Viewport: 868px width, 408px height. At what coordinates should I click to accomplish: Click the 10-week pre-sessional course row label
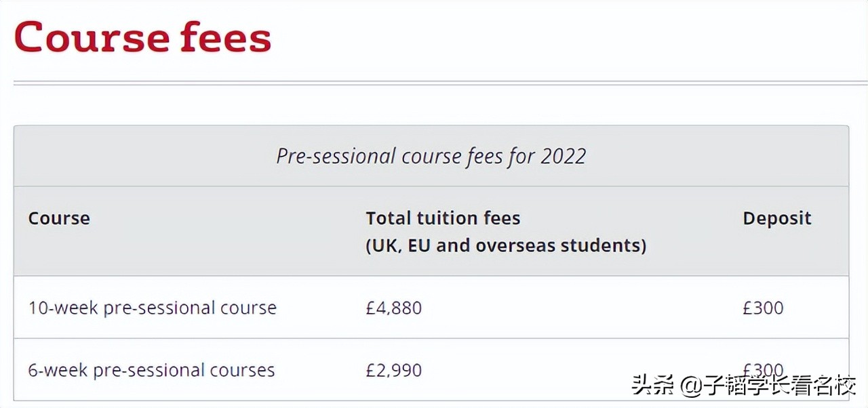tap(152, 308)
